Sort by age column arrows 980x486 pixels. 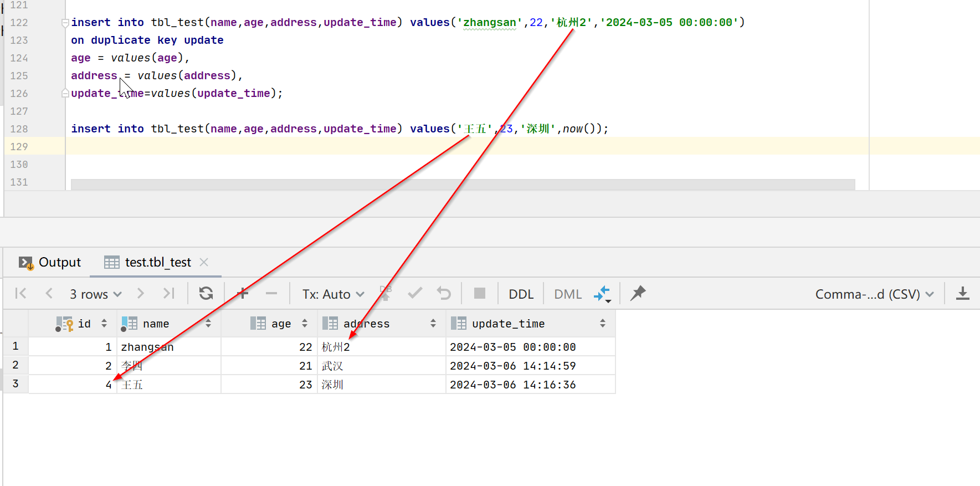tap(305, 324)
